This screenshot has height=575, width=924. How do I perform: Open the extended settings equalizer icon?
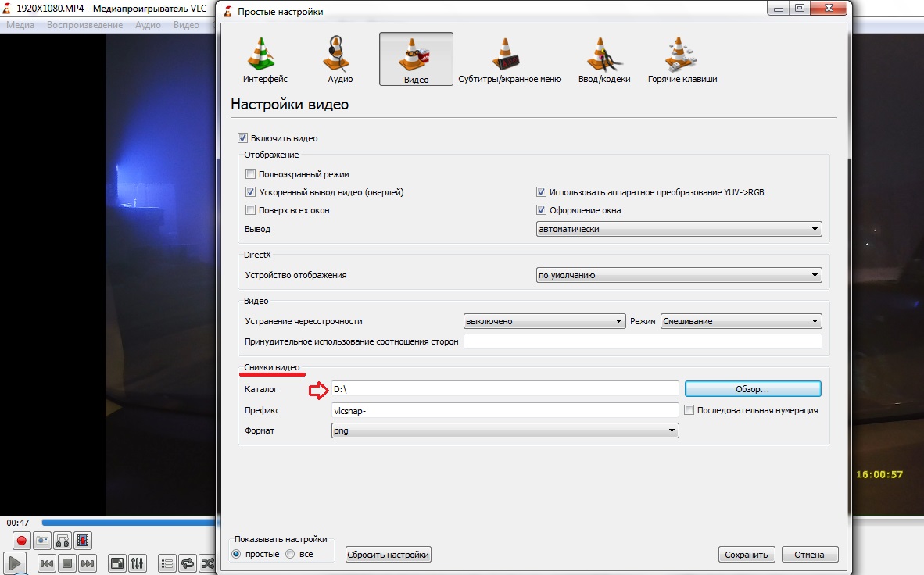click(x=137, y=562)
